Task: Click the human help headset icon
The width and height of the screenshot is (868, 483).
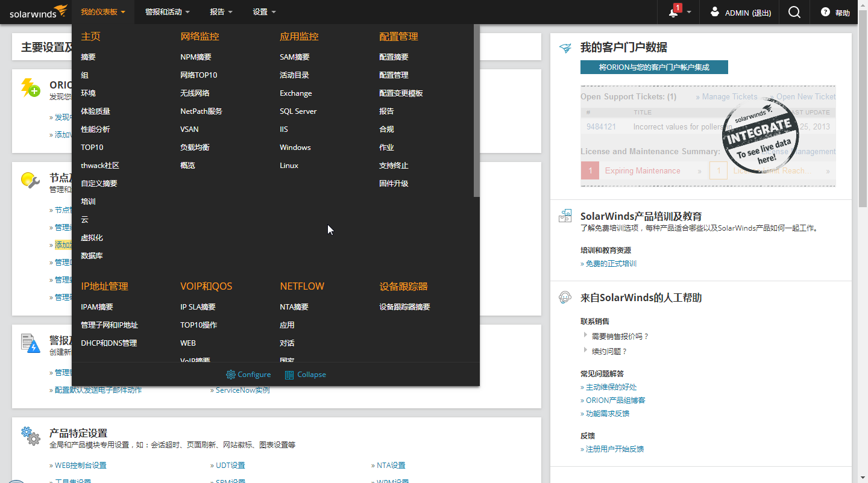Action: [565, 297]
